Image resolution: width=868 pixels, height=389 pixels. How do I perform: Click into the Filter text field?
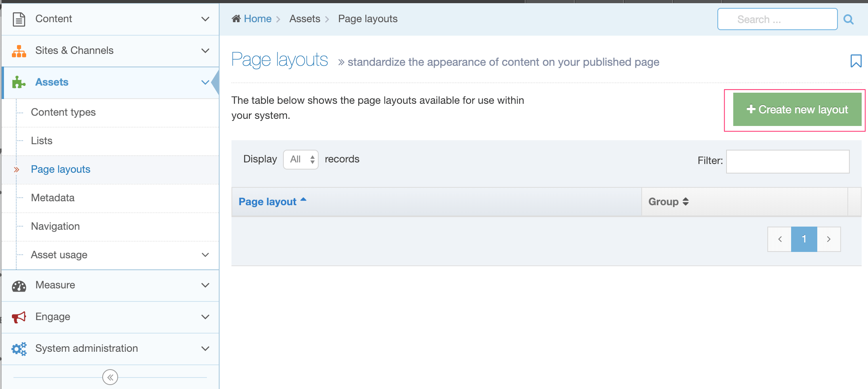point(788,161)
